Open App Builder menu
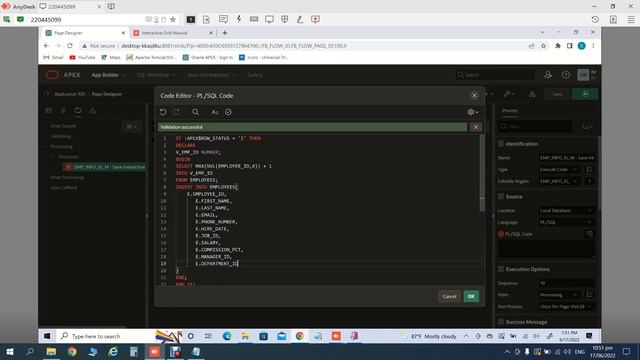This screenshot has width=640, height=360. click(x=109, y=75)
